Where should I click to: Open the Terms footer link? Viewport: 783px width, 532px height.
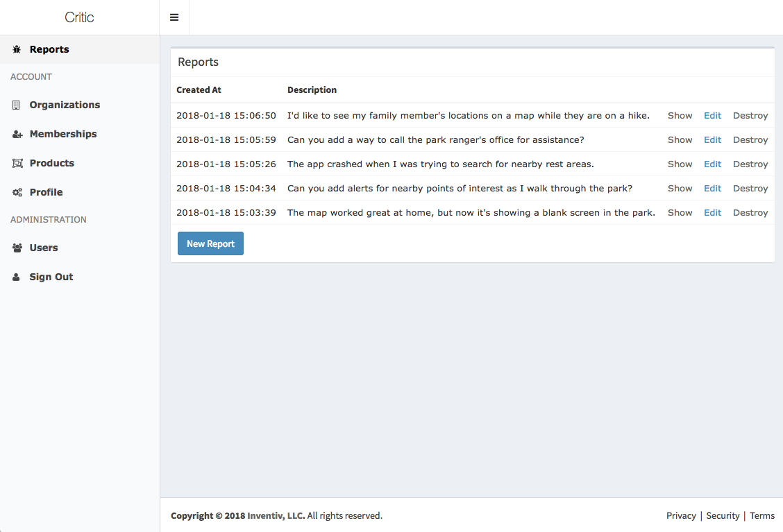point(762,515)
